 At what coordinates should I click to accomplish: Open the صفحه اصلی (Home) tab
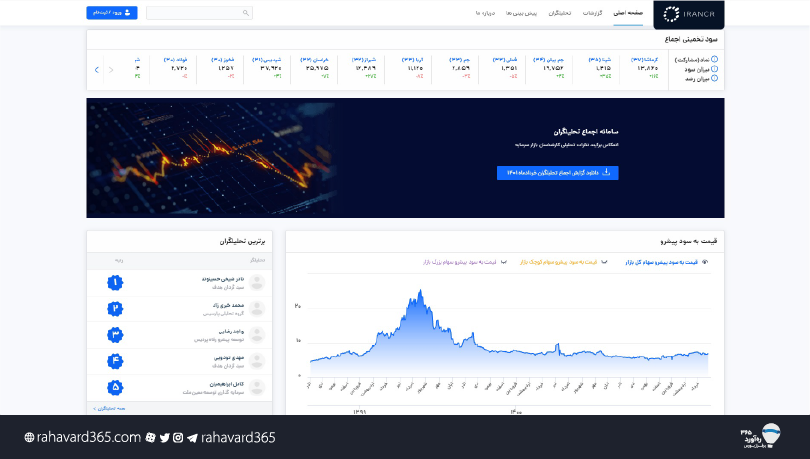(628, 13)
